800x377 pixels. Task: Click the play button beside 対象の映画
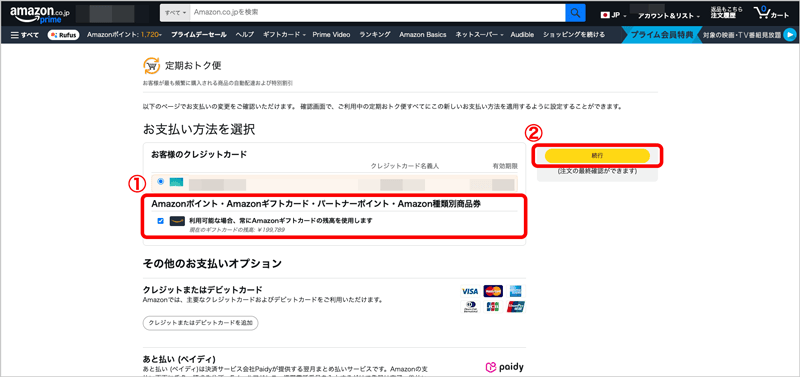(x=790, y=35)
